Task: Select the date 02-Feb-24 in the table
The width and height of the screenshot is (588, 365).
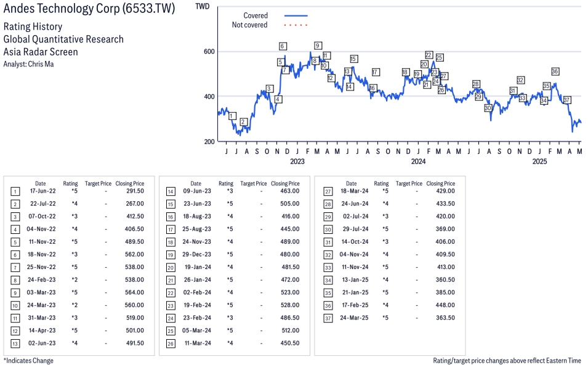Action: (197, 292)
